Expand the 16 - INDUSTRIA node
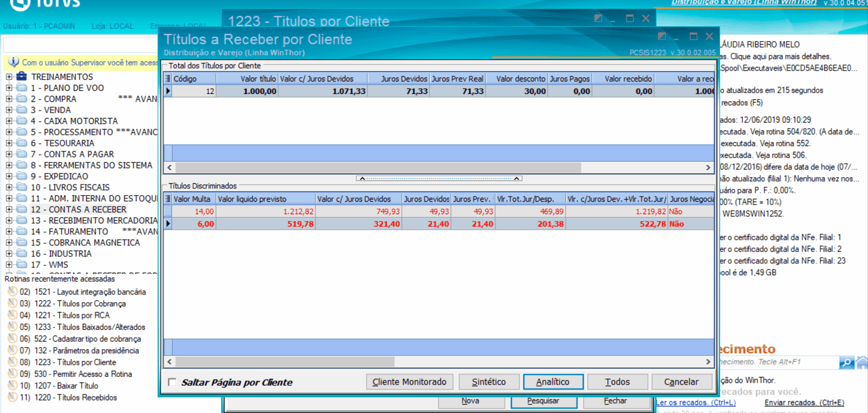Image resolution: width=868 pixels, height=413 pixels. (x=9, y=254)
